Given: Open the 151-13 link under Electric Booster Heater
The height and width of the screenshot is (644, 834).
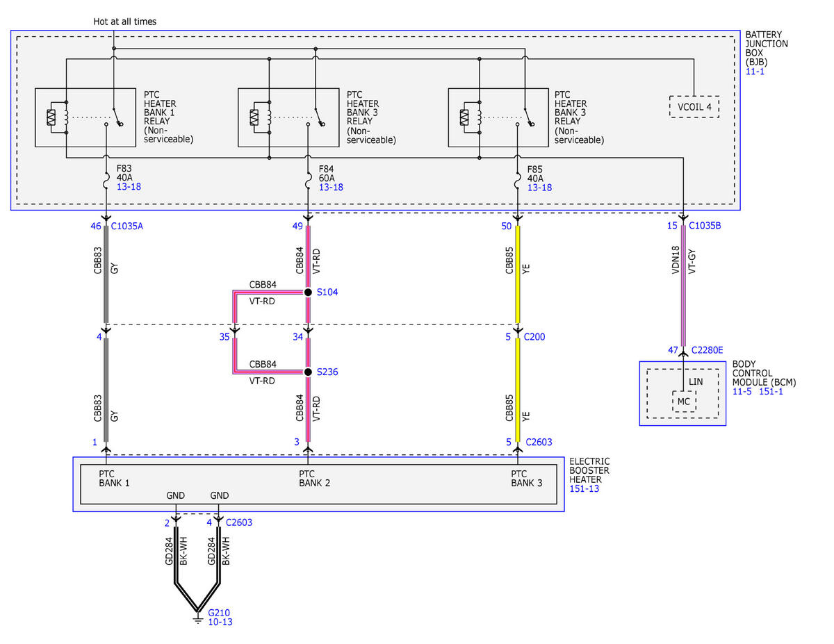Looking at the screenshot, I should [x=584, y=489].
